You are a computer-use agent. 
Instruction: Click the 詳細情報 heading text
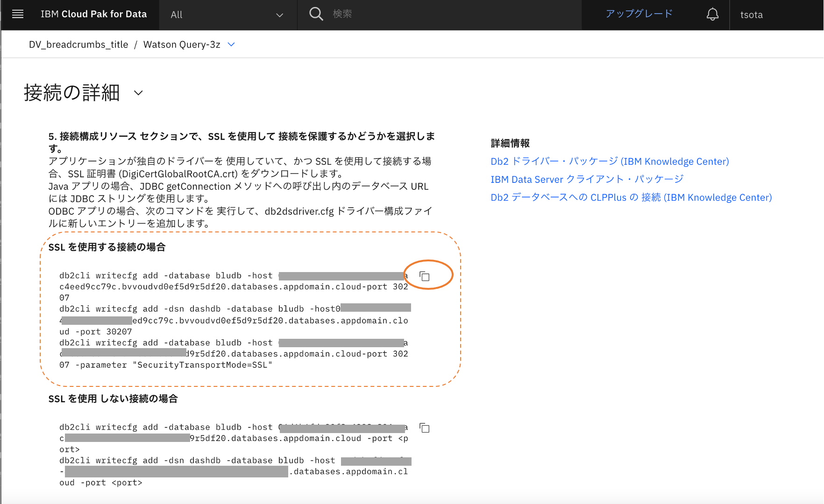click(x=510, y=143)
